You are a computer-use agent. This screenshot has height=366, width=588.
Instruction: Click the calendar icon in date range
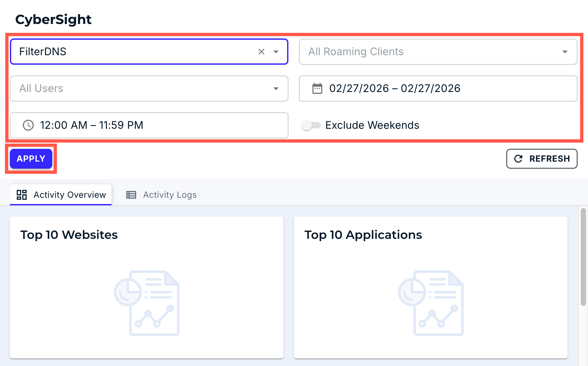[x=317, y=88]
